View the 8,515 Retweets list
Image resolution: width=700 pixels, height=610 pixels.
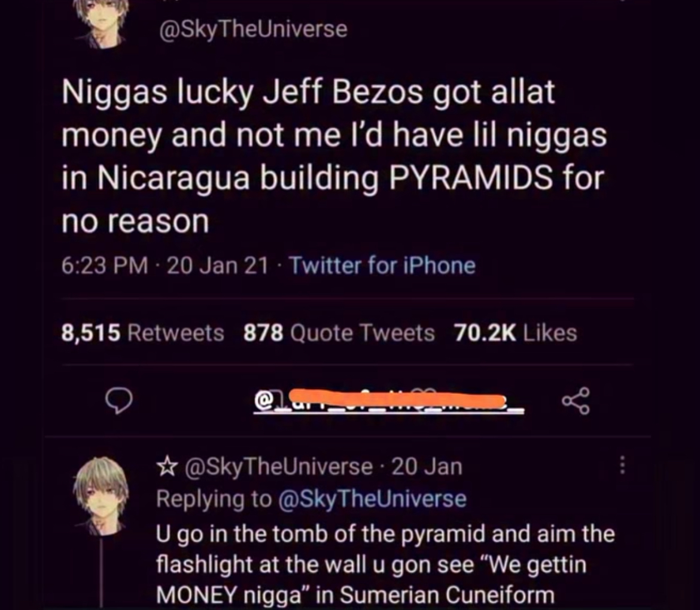142,333
